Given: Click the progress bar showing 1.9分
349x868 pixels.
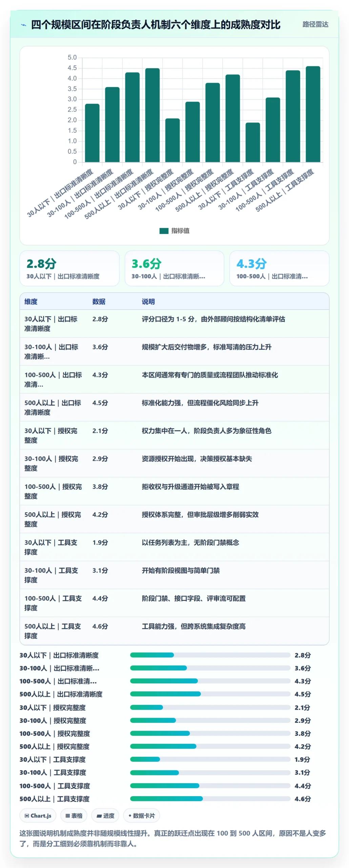Looking at the screenshot, I should pos(210,759).
